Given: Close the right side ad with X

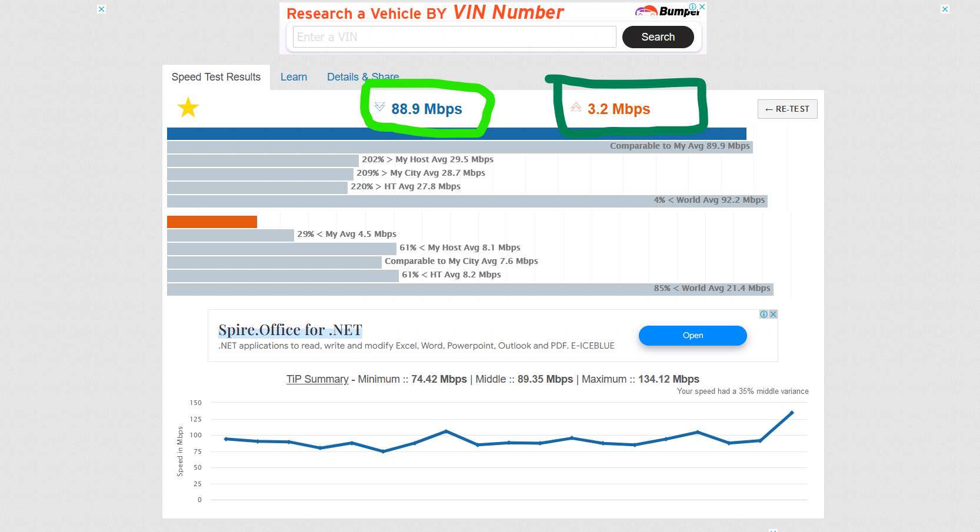Looking at the screenshot, I should coord(945,9).
